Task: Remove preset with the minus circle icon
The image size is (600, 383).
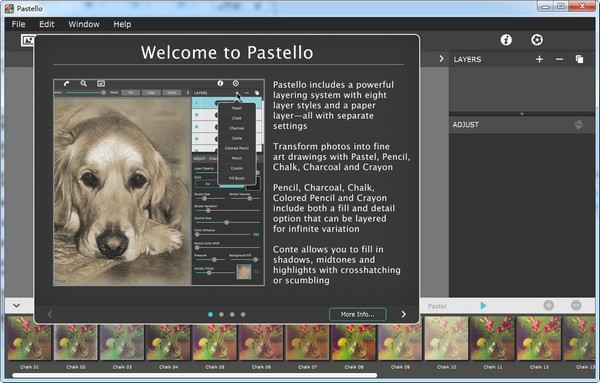Action: click(x=576, y=305)
